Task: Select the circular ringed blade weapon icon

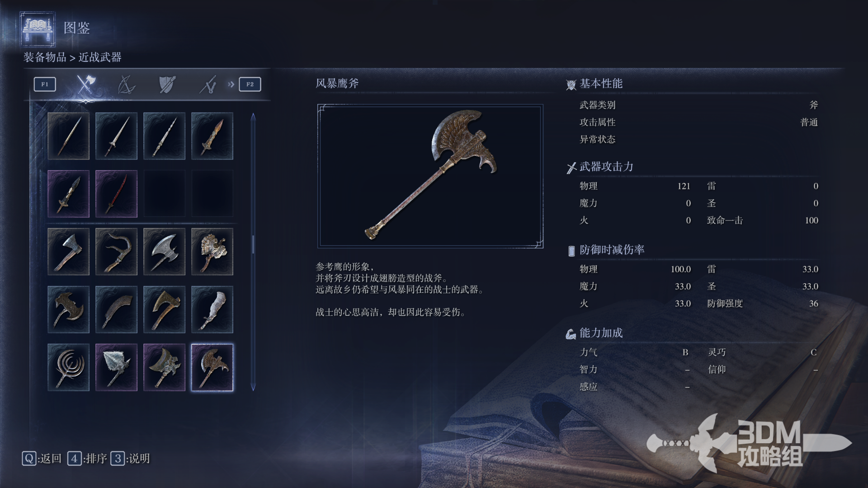Action: pos(68,367)
